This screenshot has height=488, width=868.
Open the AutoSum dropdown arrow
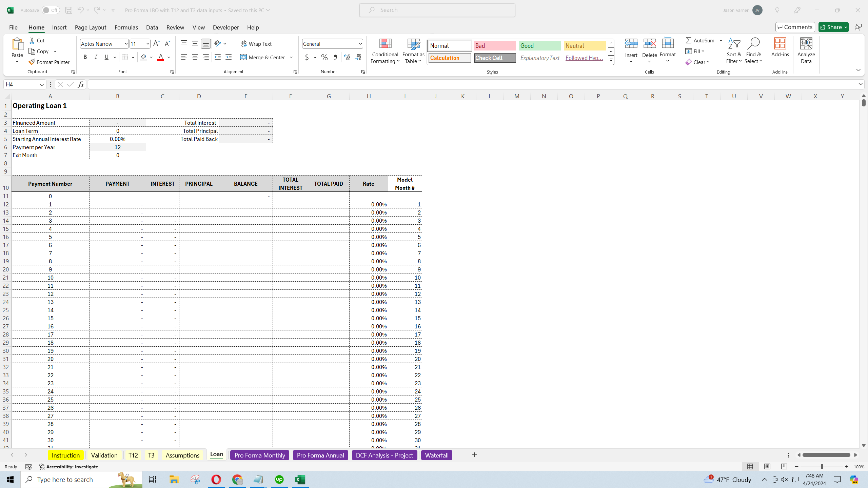(x=721, y=40)
